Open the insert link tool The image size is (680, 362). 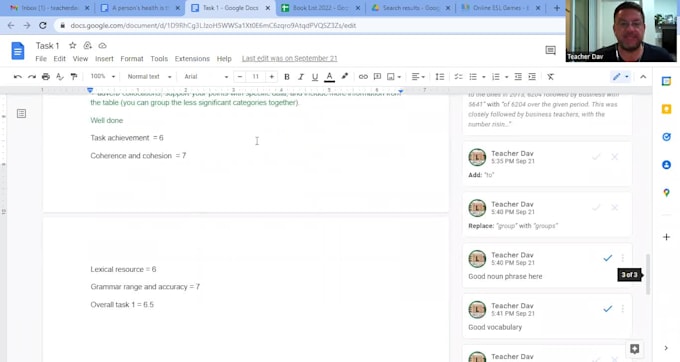point(363,77)
